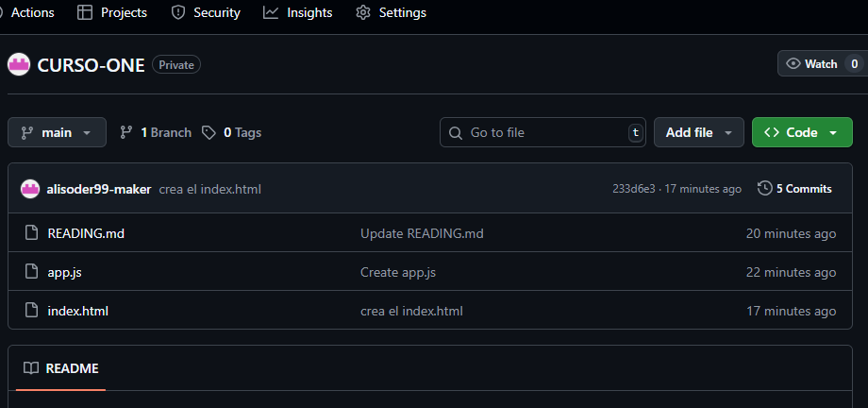Screen dimensions: 868x408
Task: Open commit hash 233d6e3
Action: click(x=633, y=189)
